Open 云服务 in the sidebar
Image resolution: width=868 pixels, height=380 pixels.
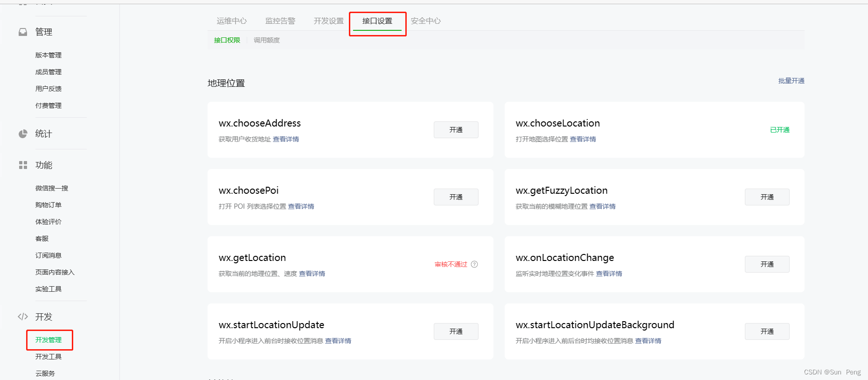pyautogui.click(x=45, y=373)
